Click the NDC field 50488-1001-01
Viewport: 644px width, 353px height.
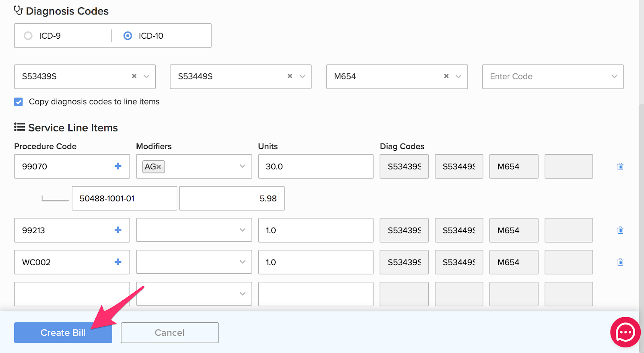[124, 198]
